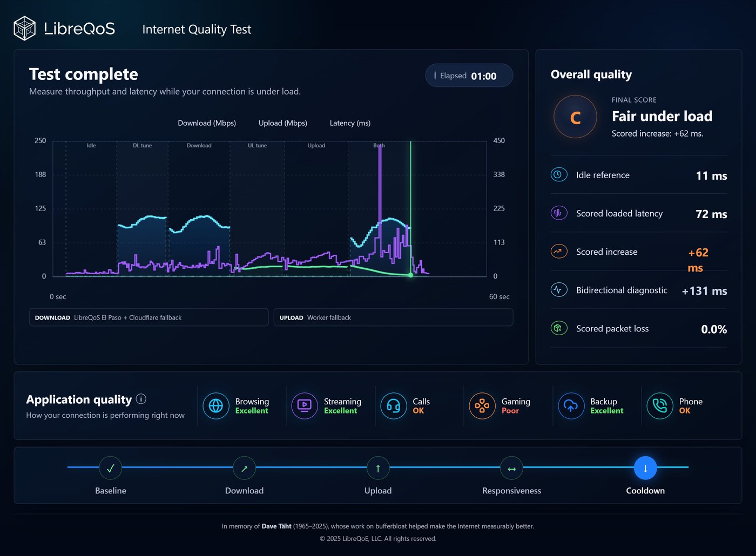Click the Streaming monitor play icon

(305, 406)
